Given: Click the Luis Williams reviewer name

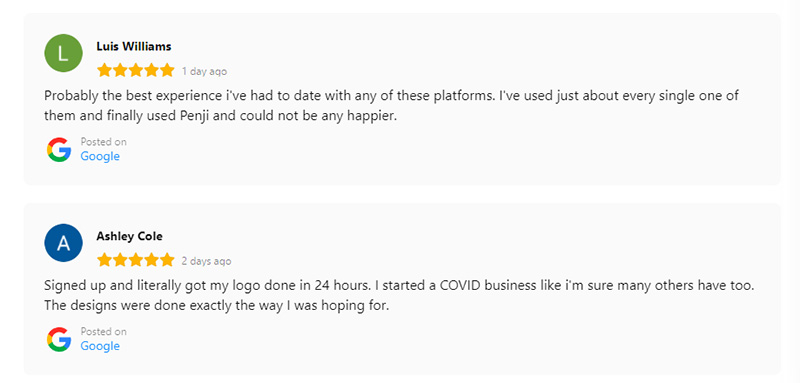Looking at the screenshot, I should 134,46.
